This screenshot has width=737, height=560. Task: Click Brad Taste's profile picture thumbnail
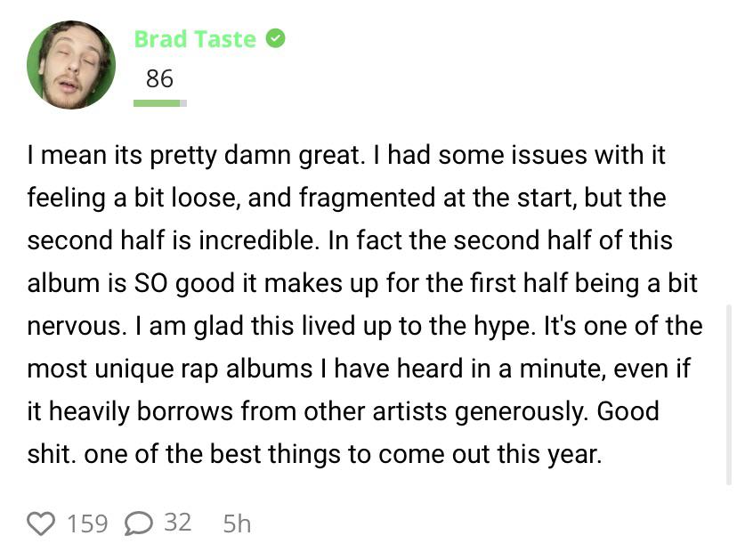click(x=71, y=64)
